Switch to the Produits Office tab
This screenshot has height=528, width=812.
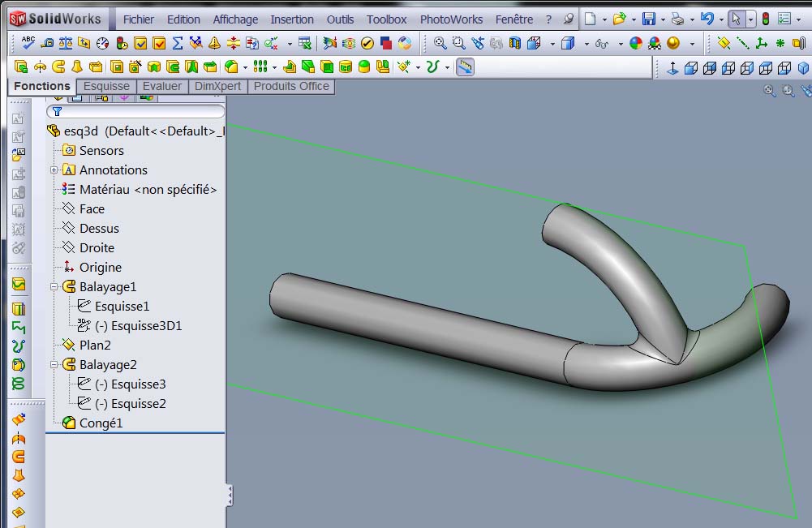pos(291,87)
